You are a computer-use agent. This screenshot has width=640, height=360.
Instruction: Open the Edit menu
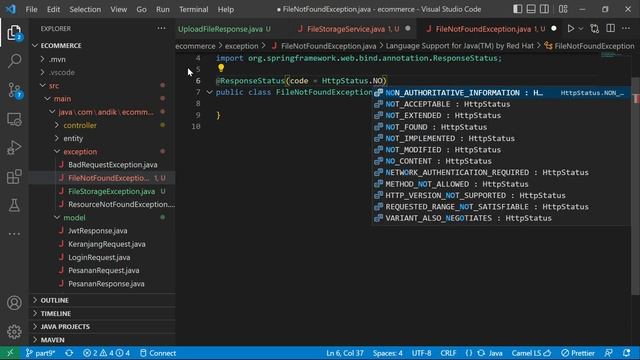point(53,9)
